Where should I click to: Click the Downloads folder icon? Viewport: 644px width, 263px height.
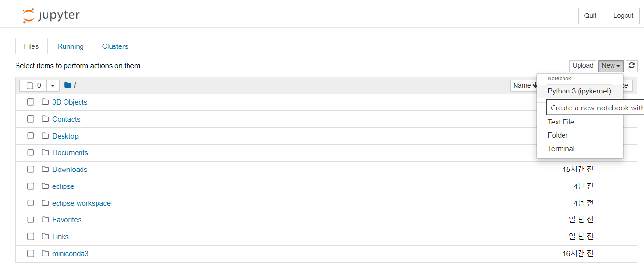click(46, 170)
